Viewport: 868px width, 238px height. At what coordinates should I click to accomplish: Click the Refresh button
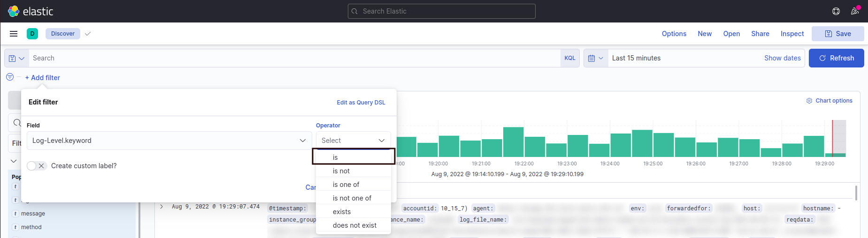(x=836, y=58)
